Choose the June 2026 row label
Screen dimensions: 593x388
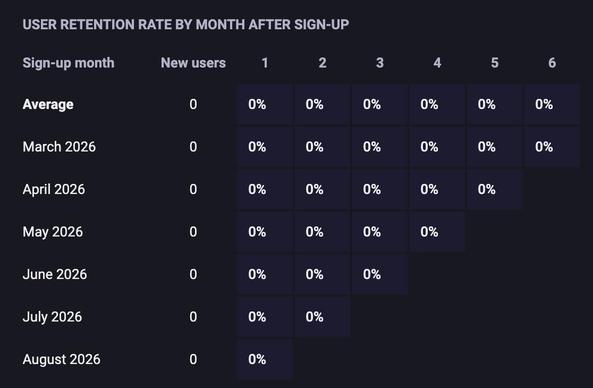point(55,274)
